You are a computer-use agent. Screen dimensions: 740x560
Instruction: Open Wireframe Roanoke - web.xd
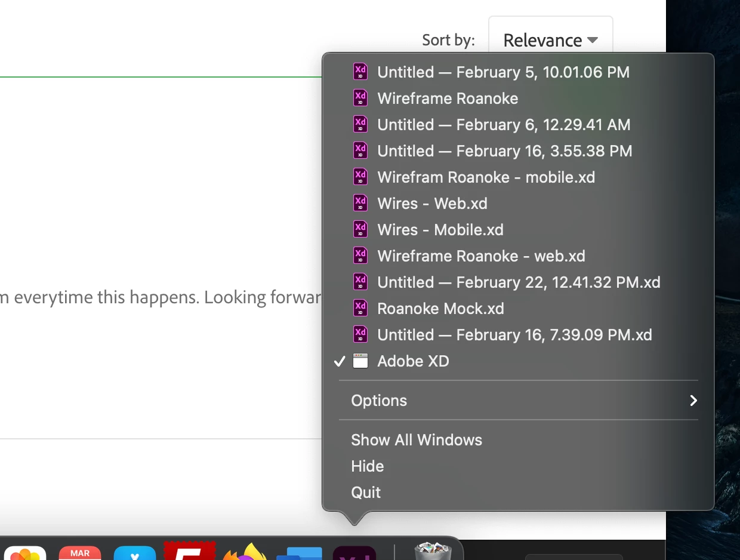pyautogui.click(x=518, y=256)
